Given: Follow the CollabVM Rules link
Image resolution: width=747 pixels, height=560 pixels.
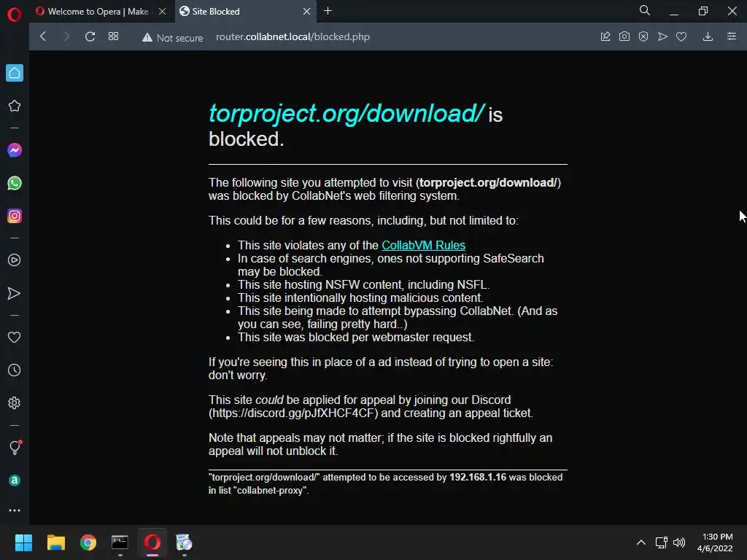Looking at the screenshot, I should (424, 245).
